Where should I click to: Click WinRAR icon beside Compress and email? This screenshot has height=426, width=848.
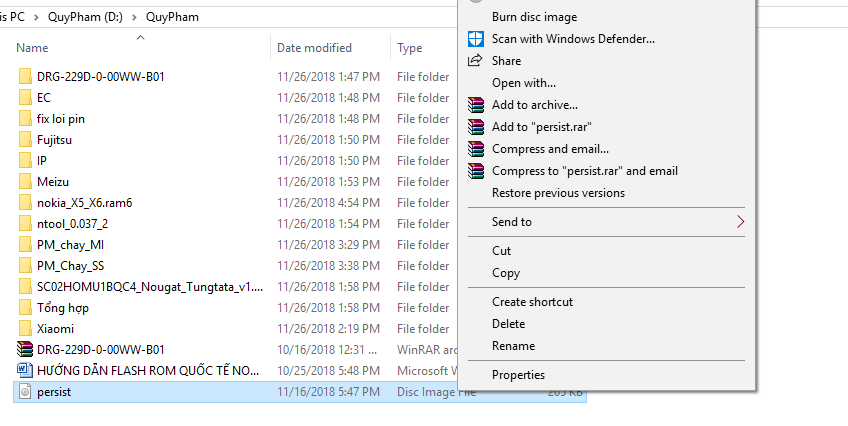[475, 149]
